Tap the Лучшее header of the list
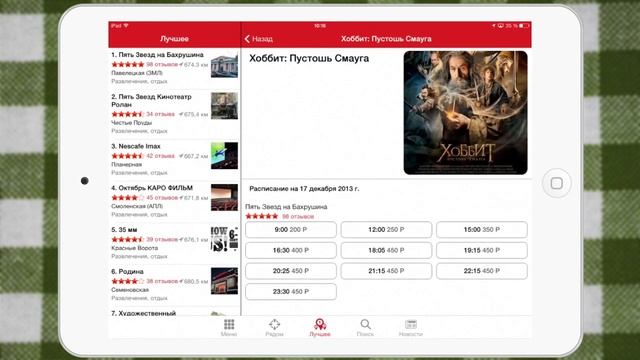The width and height of the screenshot is (640, 360). point(174,39)
